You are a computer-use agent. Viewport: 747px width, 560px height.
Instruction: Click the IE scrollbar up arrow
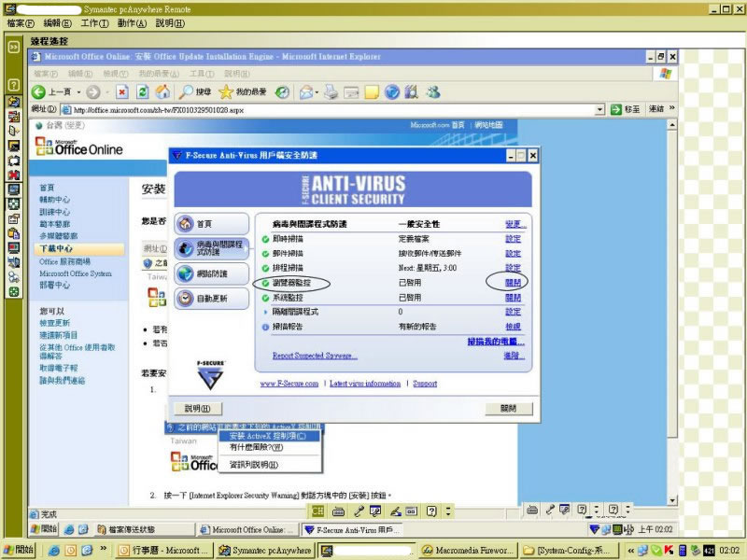click(672, 125)
